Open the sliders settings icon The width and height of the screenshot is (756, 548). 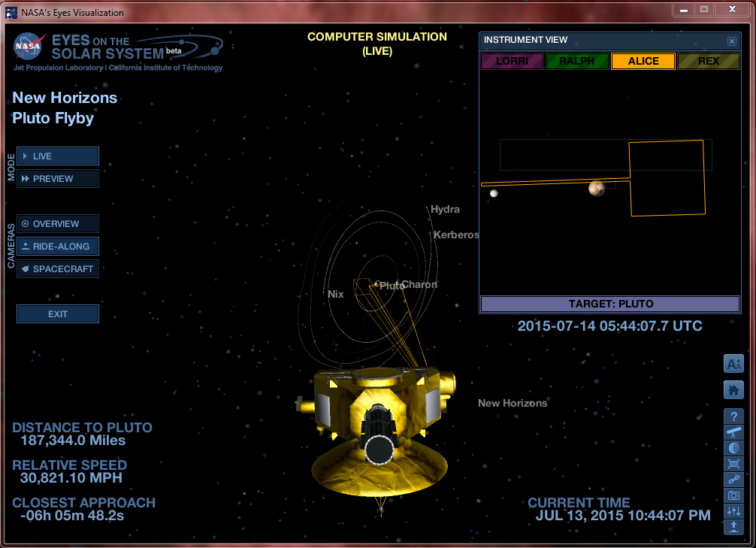[733, 511]
